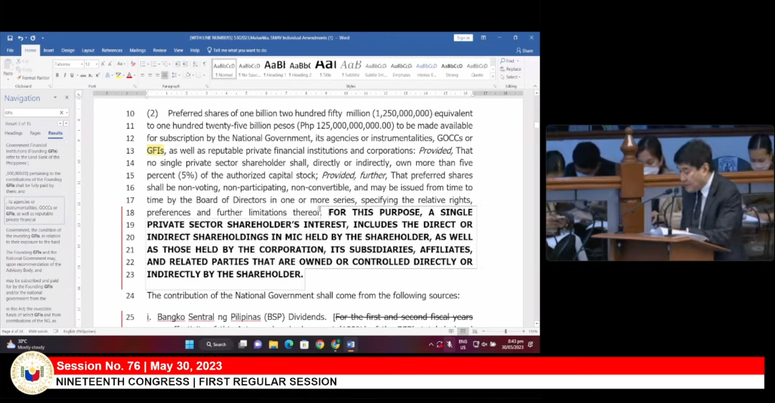Screen dimensions: 775x403
Task: Decrease font size with Shrink Font
Action: [x=110, y=64]
